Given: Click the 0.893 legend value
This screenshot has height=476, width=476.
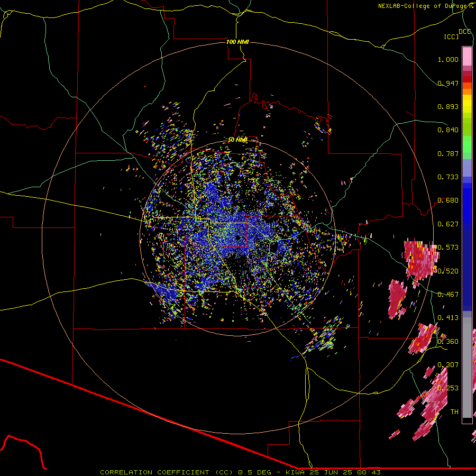Looking at the screenshot, I should coord(448,106).
